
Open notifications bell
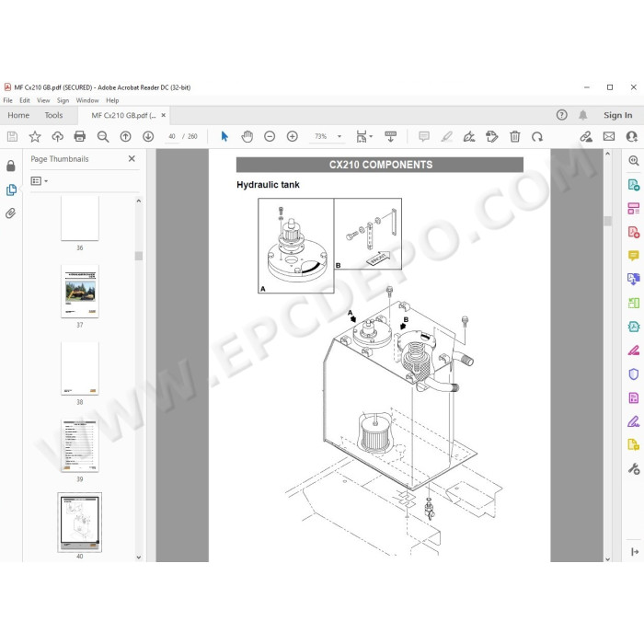(x=582, y=115)
